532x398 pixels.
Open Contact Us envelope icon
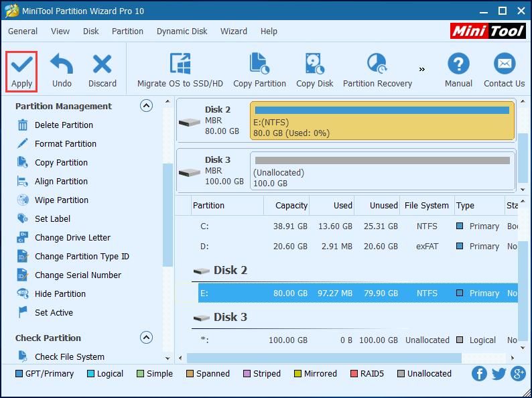click(504, 72)
